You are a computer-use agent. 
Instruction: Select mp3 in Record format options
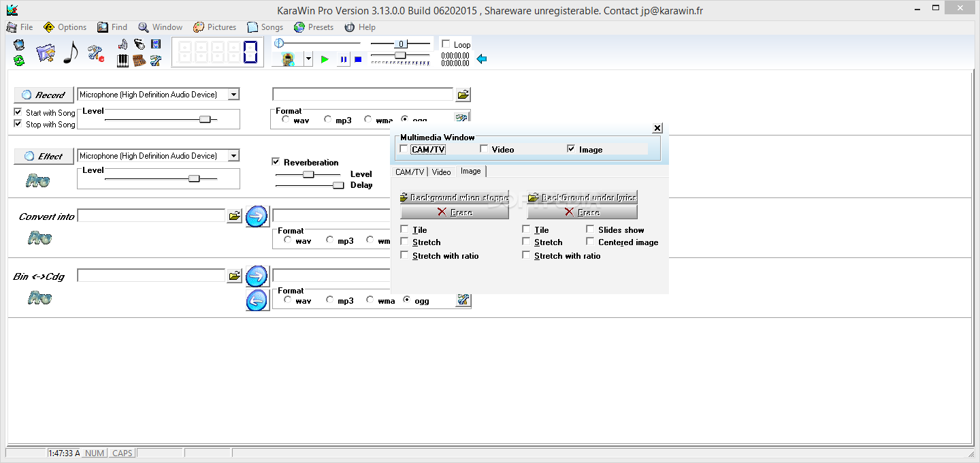click(x=327, y=119)
